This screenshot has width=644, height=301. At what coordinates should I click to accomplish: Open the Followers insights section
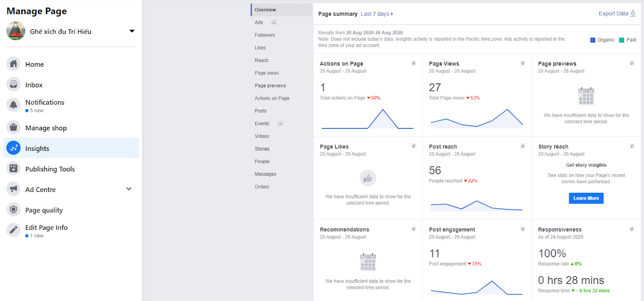[x=265, y=35]
